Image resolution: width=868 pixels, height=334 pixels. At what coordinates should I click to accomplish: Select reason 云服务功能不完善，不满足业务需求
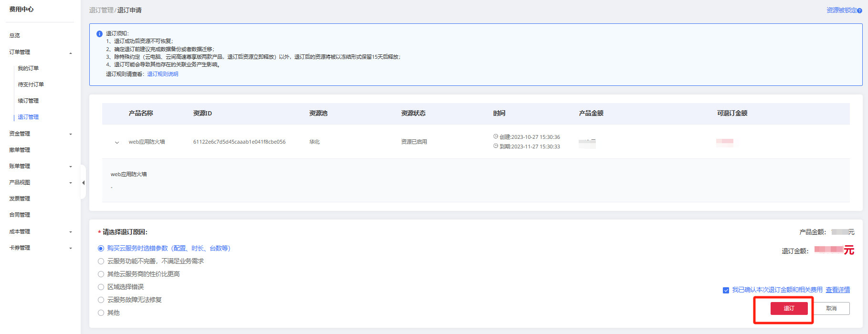click(x=101, y=261)
